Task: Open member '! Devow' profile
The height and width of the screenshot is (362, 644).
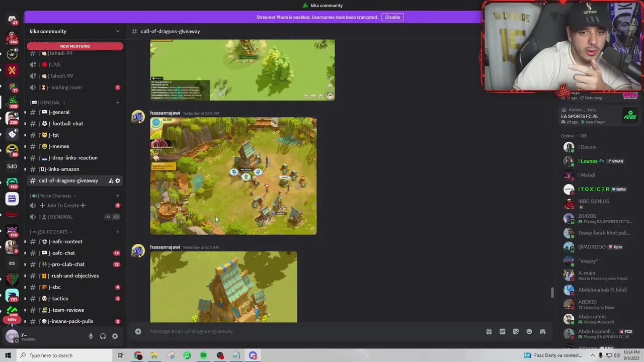Action: point(598,147)
